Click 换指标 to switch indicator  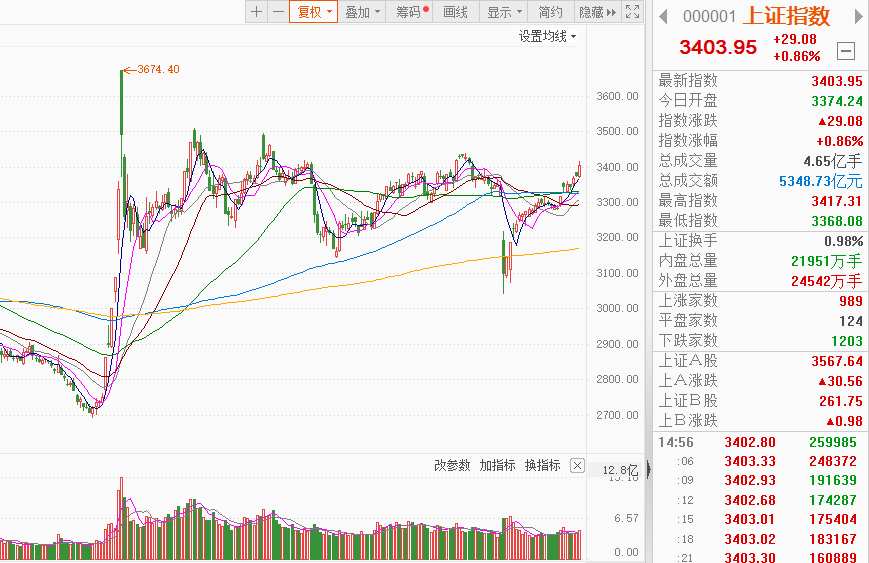point(542,465)
